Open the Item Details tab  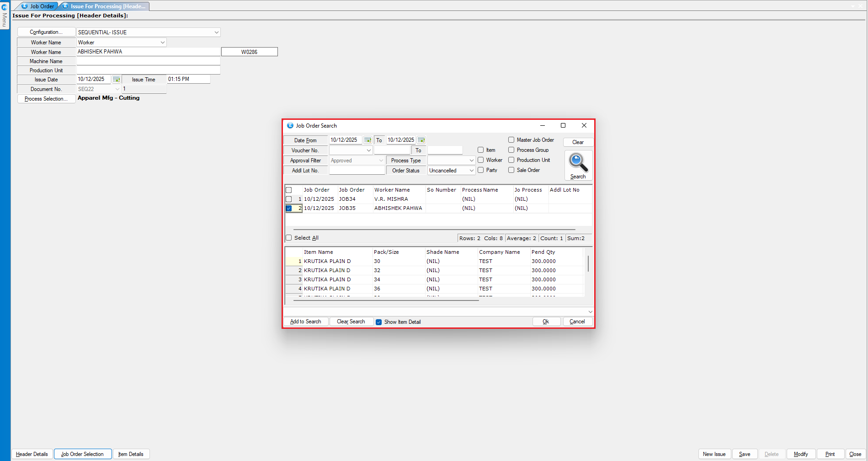(x=131, y=454)
